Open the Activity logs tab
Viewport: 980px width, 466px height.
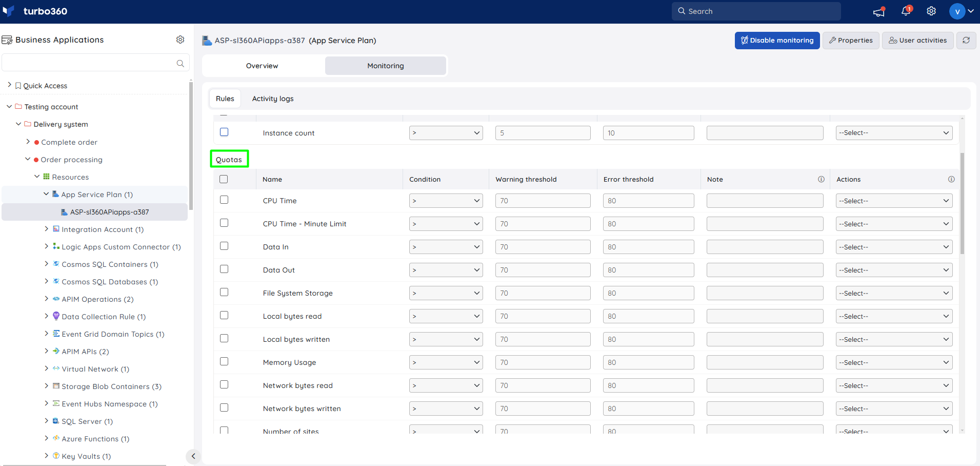tap(273, 99)
